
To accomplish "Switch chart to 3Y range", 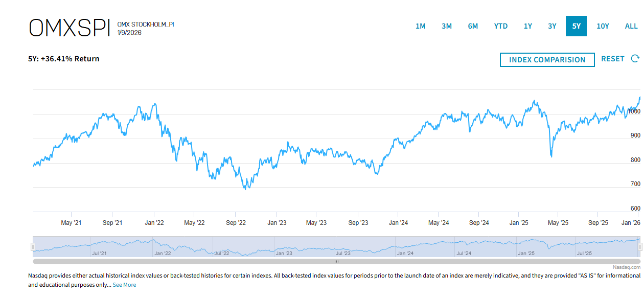I will tap(552, 26).
